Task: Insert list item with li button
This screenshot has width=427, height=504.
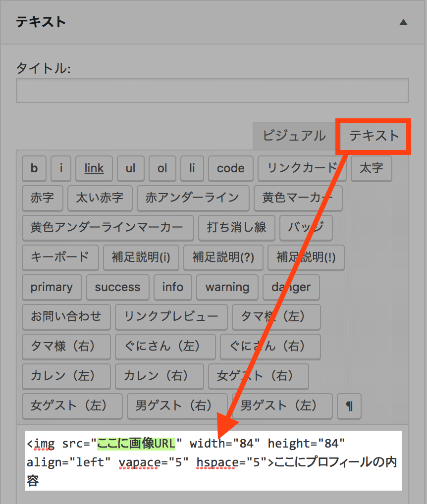Action: click(x=192, y=168)
